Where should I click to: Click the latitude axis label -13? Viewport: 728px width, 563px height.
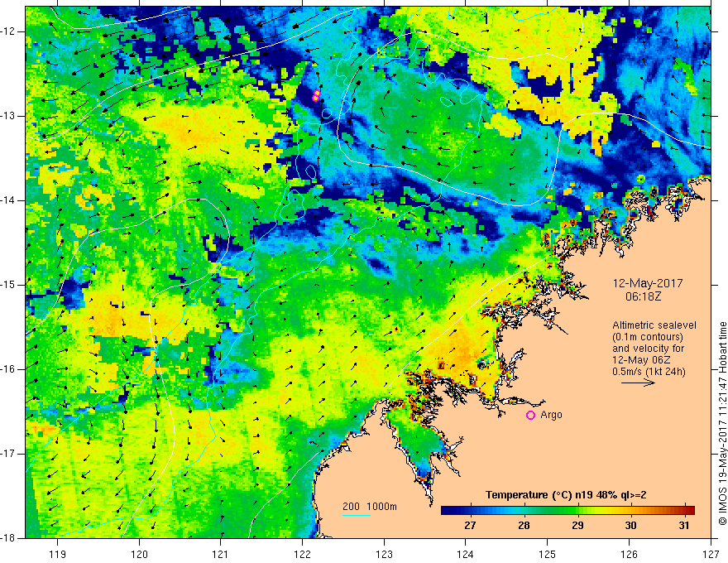9,116
